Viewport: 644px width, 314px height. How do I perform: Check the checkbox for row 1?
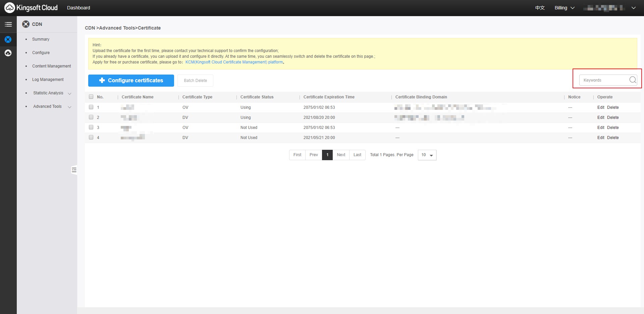91,107
